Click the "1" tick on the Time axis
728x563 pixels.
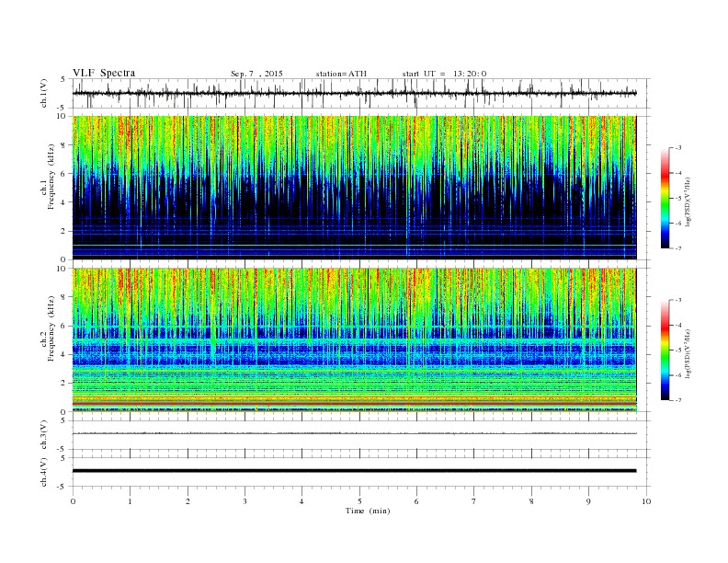130,501
